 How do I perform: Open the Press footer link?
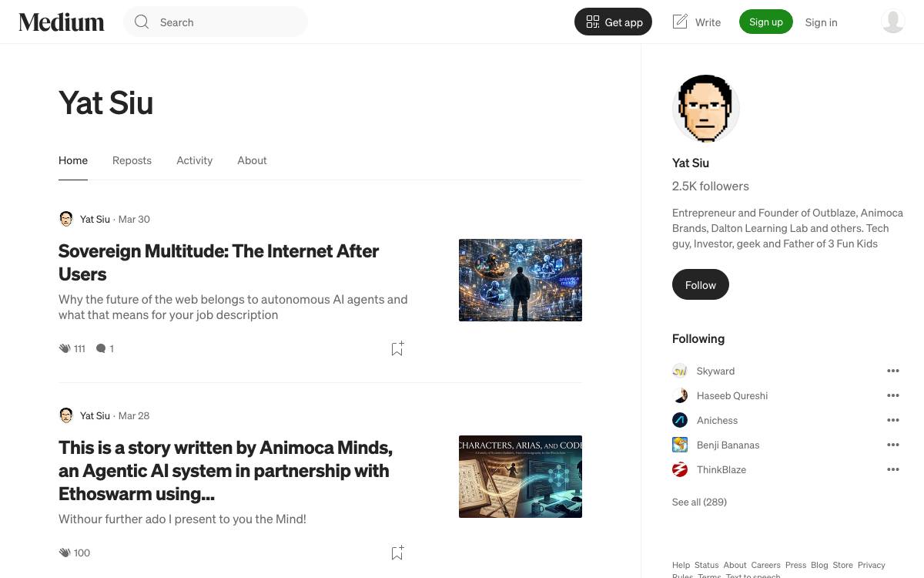point(795,565)
